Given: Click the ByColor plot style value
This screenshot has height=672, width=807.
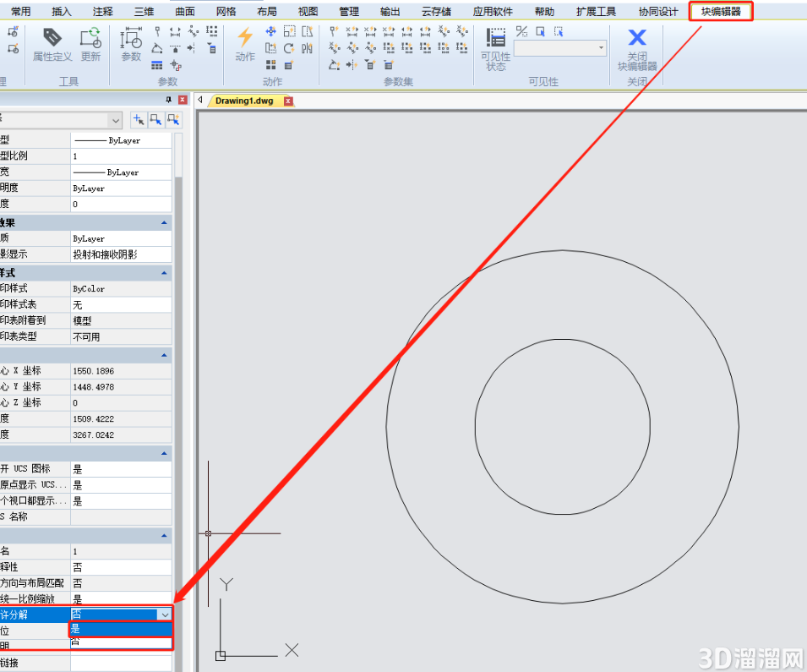Looking at the screenshot, I should (x=121, y=289).
